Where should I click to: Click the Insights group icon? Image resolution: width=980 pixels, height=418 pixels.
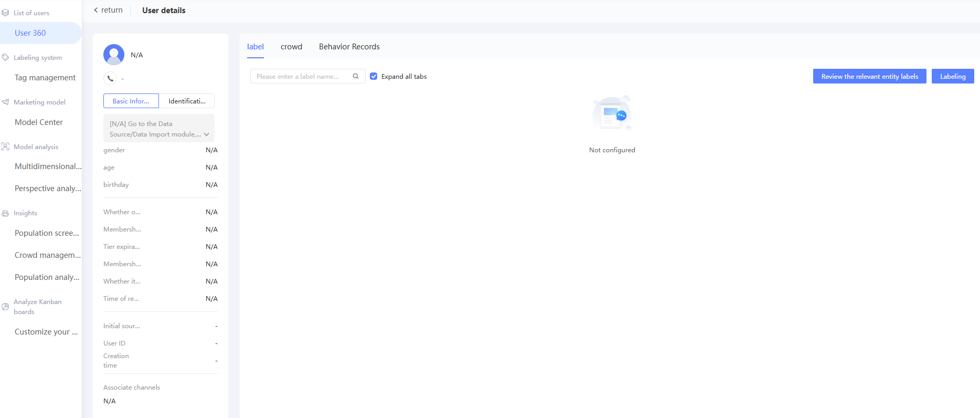tap(5, 213)
